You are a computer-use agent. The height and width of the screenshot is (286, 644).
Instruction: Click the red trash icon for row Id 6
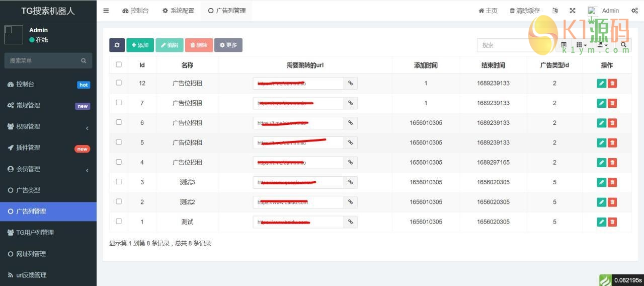[612, 123]
